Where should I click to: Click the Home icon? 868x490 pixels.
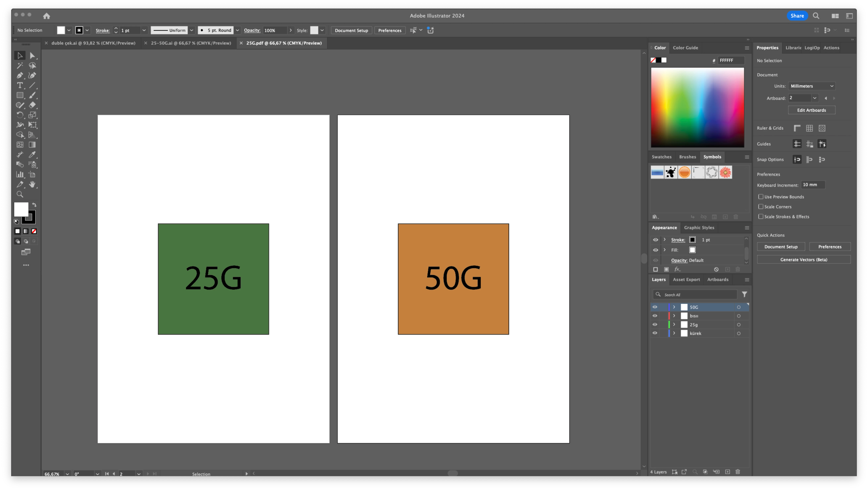46,16
